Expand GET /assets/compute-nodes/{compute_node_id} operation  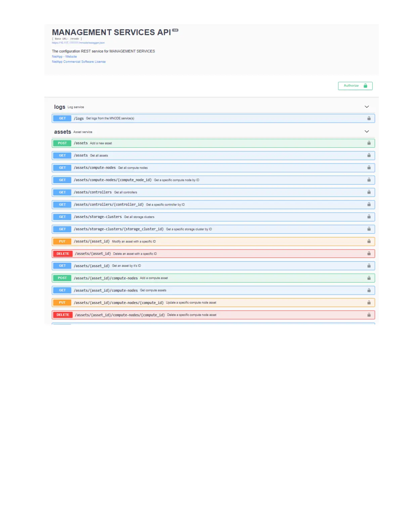[213, 180]
